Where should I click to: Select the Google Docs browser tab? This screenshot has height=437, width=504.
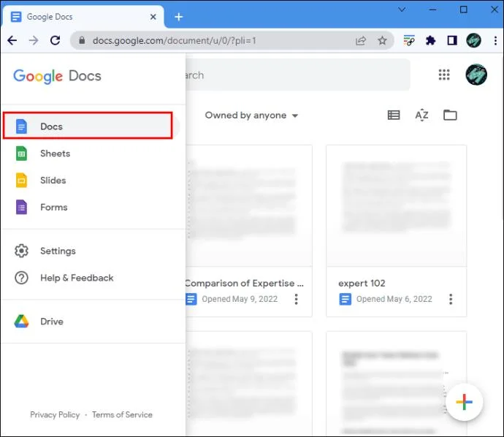pyautogui.click(x=83, y=17)
